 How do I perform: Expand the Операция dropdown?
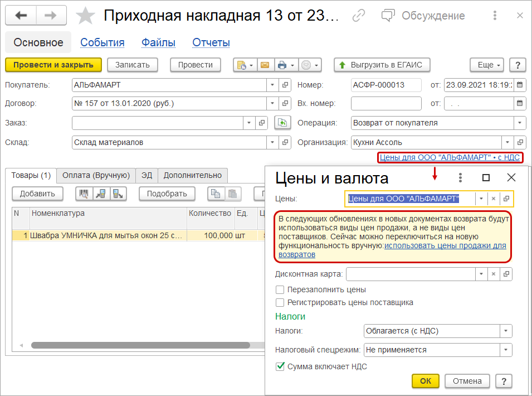(x=520, y=123)
